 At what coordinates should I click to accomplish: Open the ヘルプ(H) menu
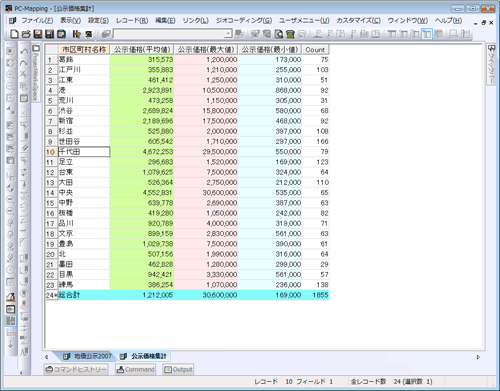(x=448, y=21)
